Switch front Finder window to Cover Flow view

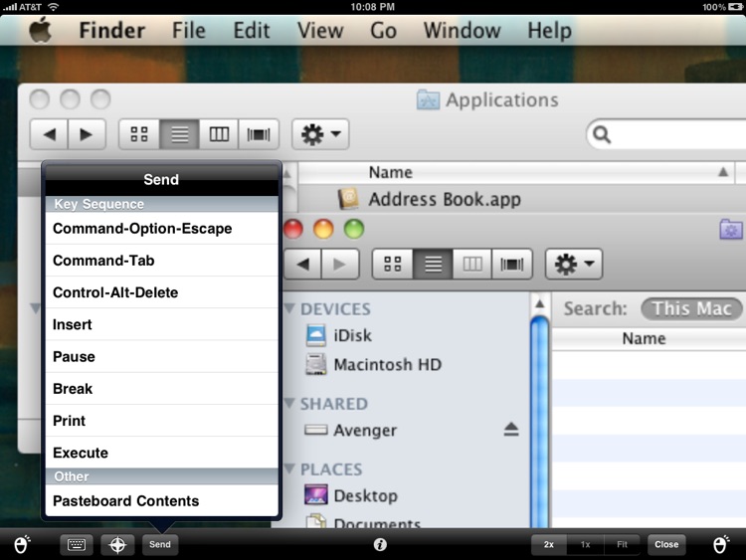click(512, 264)
